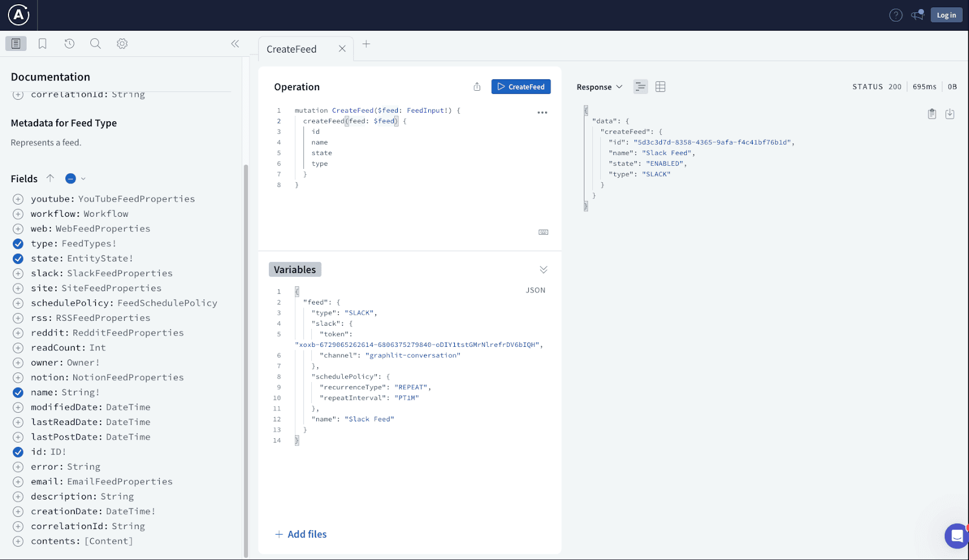
Task: Collapse the Variables panel chevron
Action: 543,269
